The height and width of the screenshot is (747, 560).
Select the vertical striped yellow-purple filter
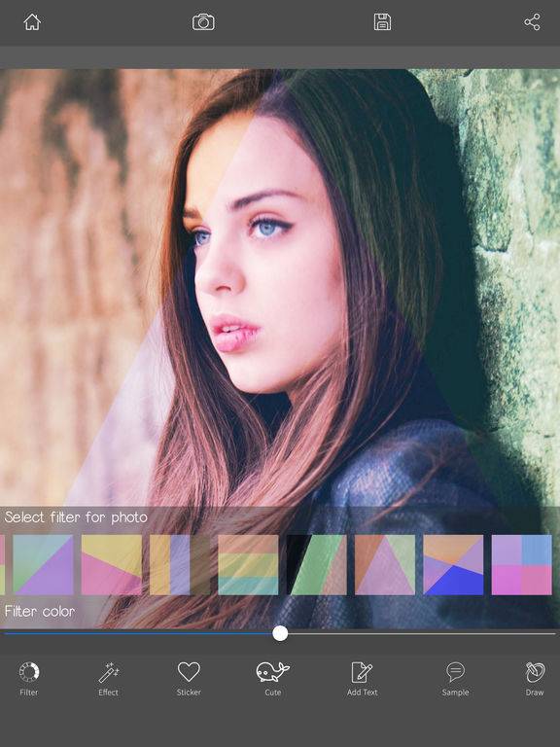click(x=180, y=564)
